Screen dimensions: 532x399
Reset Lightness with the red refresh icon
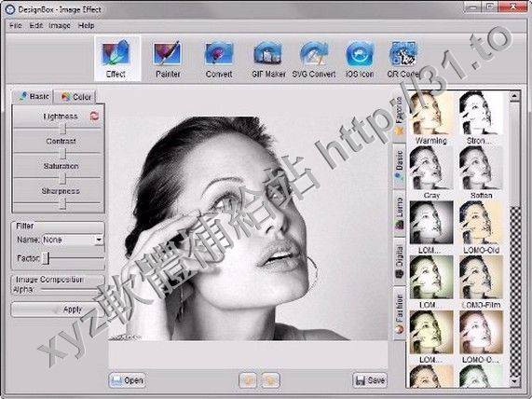pyautogui.click(x=94, y=117)
